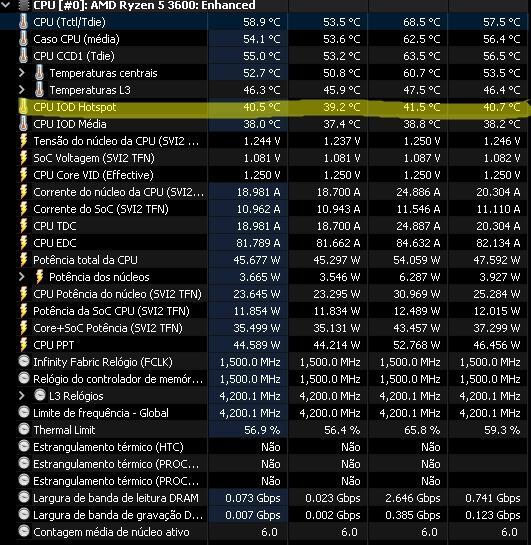
Task: Select the CPU Core VID (Effective) label
Action: (x=93, y=175)
